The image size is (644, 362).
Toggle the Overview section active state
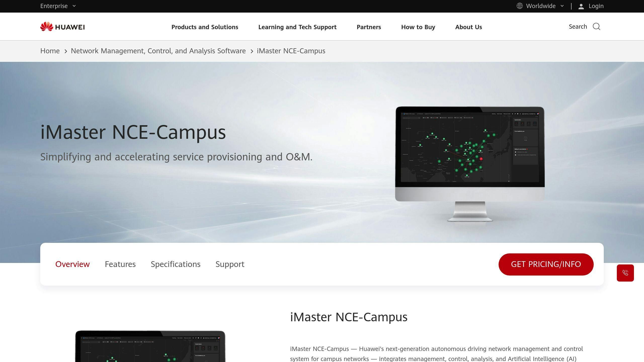(72, 264)
